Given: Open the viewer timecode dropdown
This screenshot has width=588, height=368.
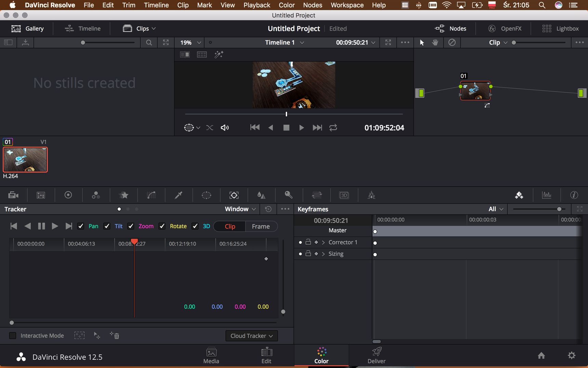Looking at the screenshot, I should coord(356,42).
